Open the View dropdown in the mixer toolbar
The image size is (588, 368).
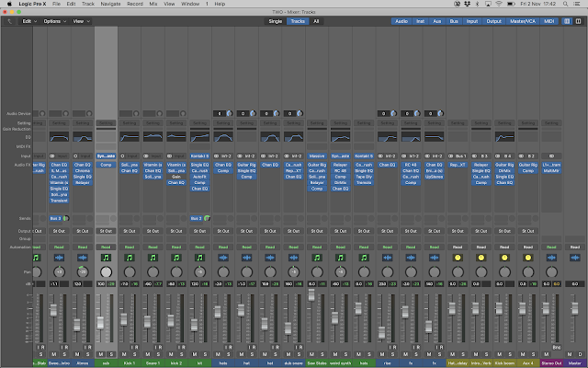82,21
